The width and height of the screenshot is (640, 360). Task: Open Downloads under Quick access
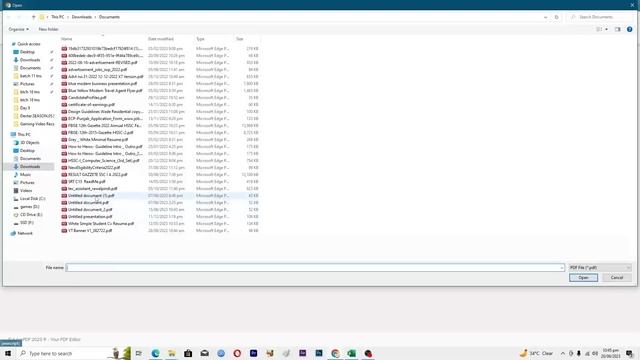click(x=30, y=60)
